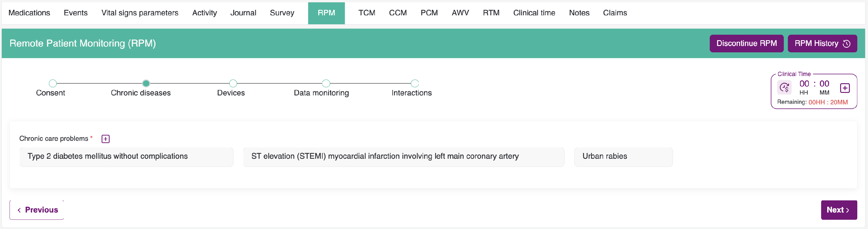Open the Interactions step circle

coord(415,83)
